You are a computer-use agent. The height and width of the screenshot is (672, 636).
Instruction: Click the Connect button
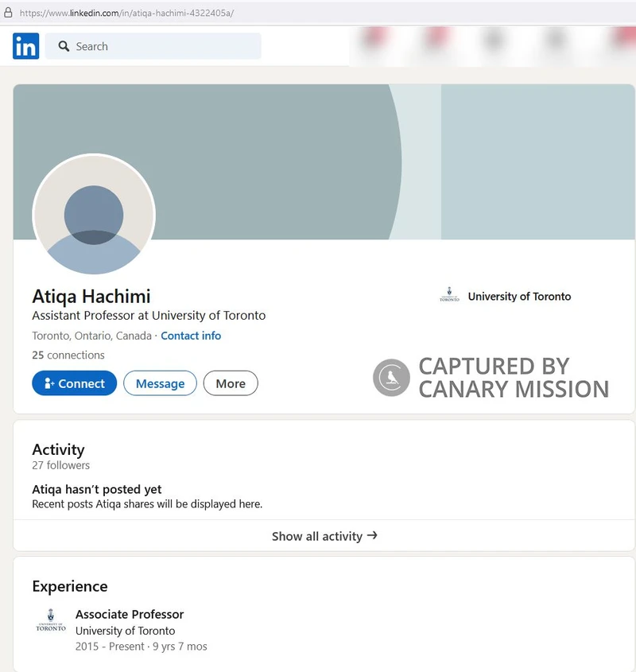click(74, 383)
